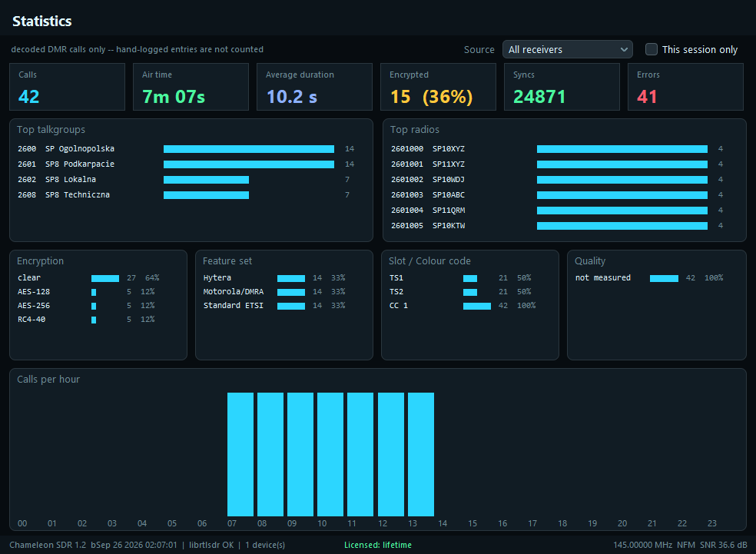Image resolution: width=756 pixels, height=554 pixels.
Task: Click the Hytera feature set row
Action: (274, 278)
